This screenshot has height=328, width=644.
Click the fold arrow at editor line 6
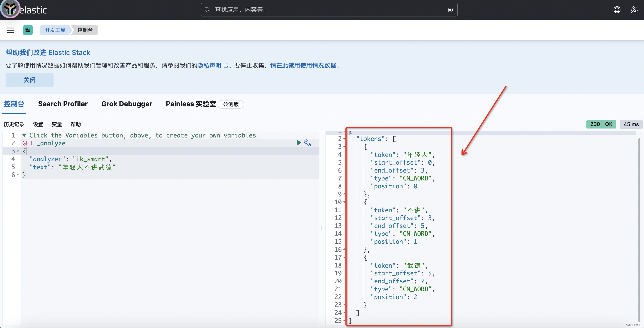[x=18, y=175]
